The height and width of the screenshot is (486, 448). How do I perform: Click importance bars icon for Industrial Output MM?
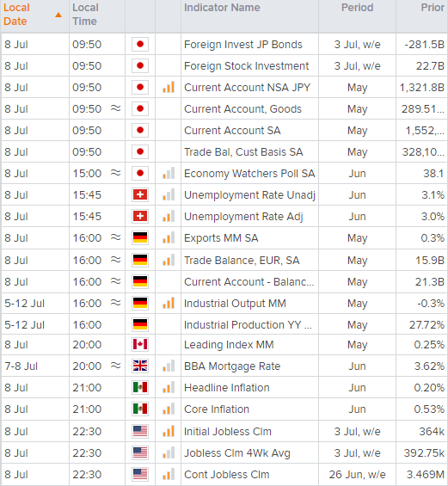coord(169,303)
